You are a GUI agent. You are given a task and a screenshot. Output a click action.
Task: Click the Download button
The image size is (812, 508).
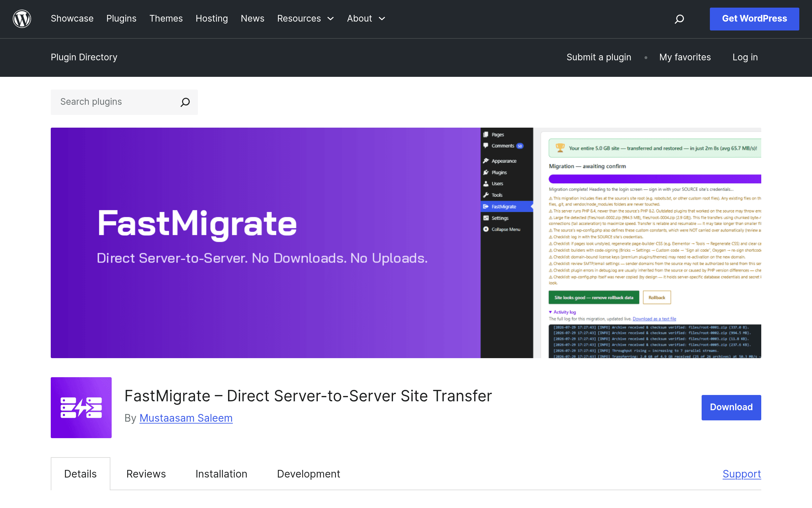pos(731,407)
